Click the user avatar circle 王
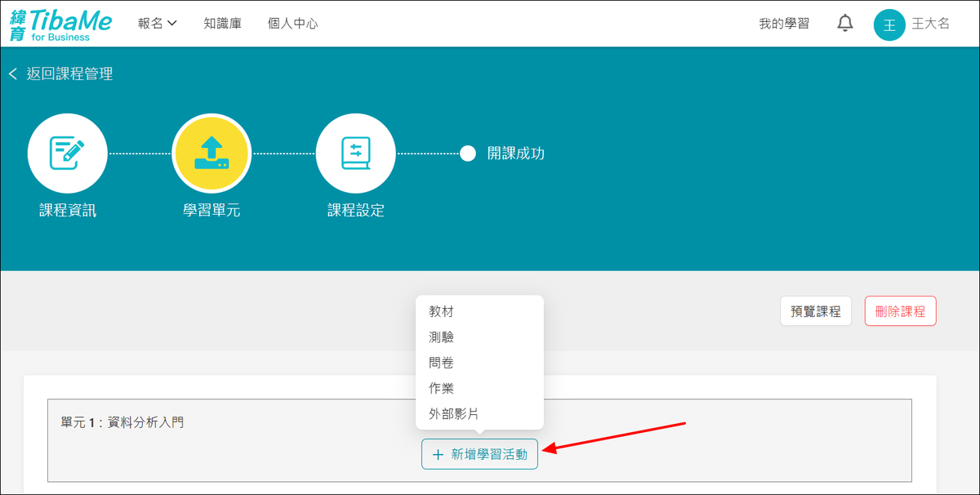 (x=889, y=25)
